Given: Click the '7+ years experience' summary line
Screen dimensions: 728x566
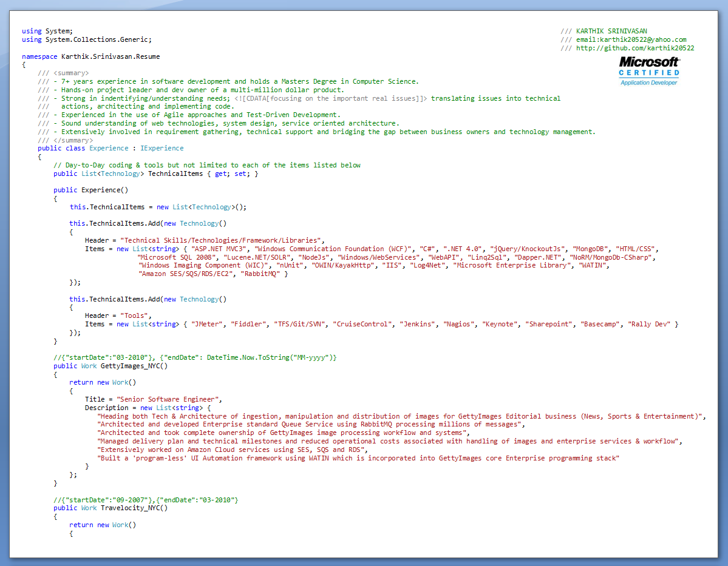Looking at the screenshot, I should pyautogui.click(x=228, y=81).
